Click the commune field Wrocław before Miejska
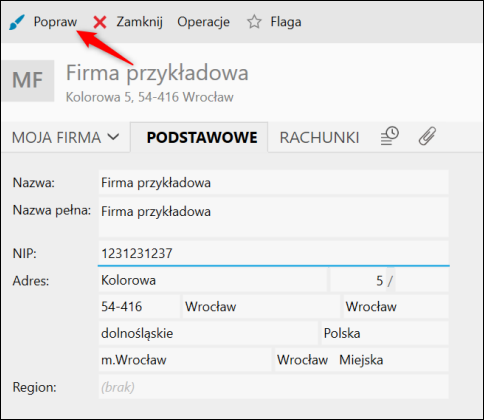Viewport: 484px width, 420px height. [x=303, y=360]
